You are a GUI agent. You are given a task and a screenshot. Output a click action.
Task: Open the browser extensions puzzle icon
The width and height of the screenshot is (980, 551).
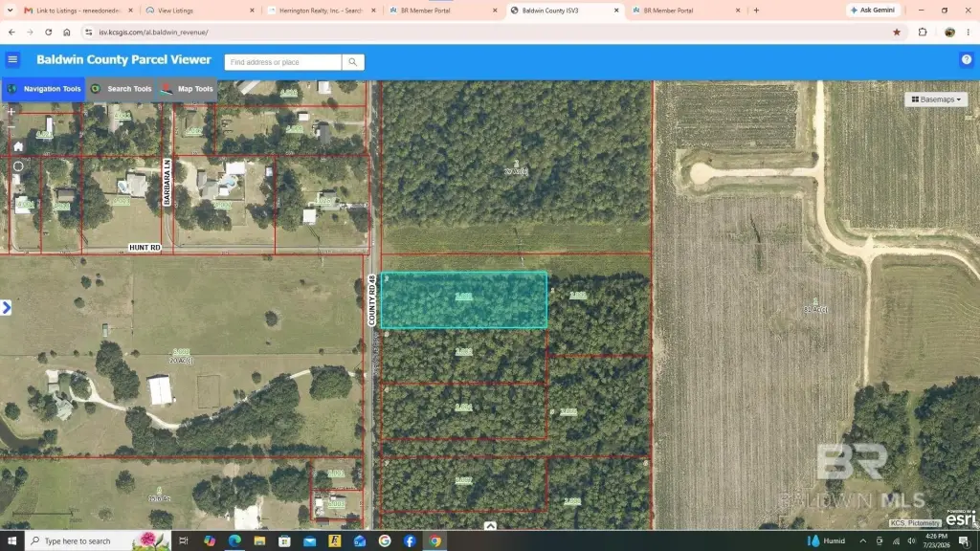[x=923, y=33]
